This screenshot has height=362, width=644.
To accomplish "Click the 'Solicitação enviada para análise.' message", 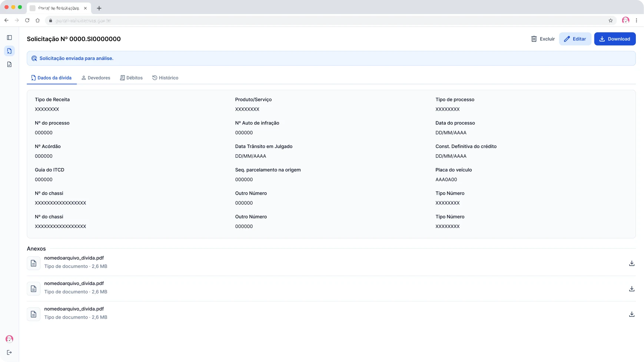I will point(76,58).
